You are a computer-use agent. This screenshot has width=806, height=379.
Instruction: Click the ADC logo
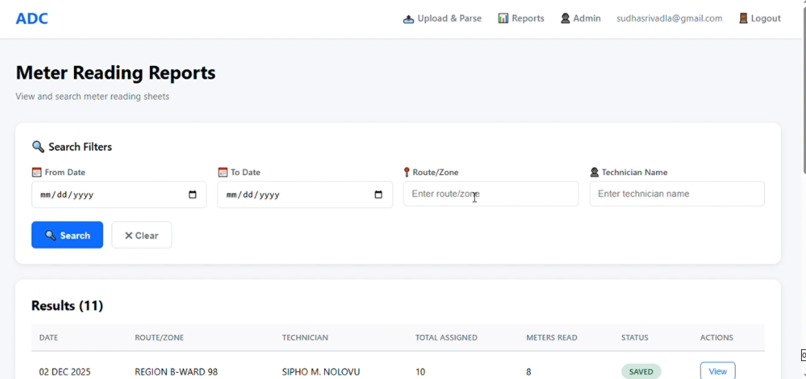coord(32,19)
